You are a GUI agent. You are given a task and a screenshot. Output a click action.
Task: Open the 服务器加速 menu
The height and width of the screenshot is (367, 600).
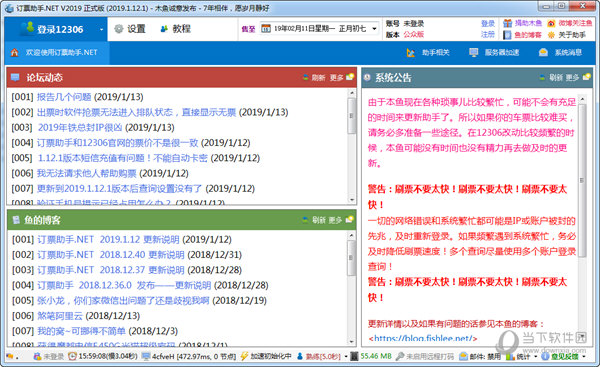coord(494,52)
